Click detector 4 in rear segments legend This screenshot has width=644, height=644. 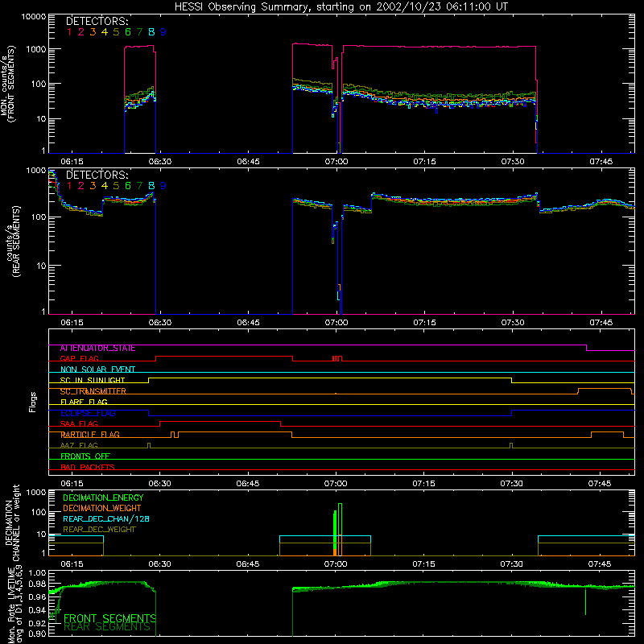point(105,186)
